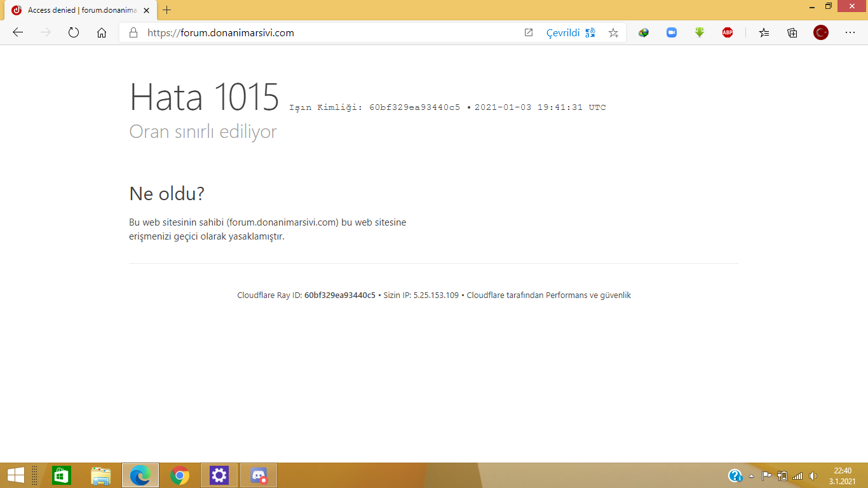Open the Adblock Plus extension

[x=728, y=33]
